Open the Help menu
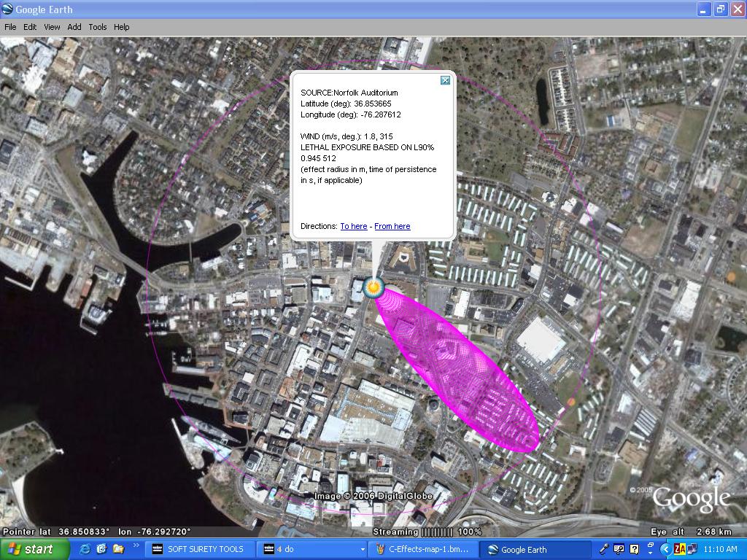Screen dimensions: 747x560 coord(122,27)
